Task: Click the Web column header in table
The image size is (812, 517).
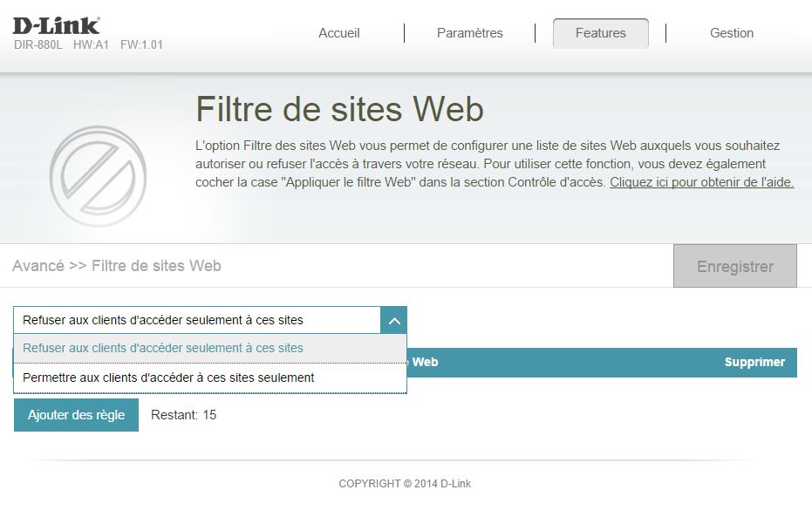Action: [425, 362]
